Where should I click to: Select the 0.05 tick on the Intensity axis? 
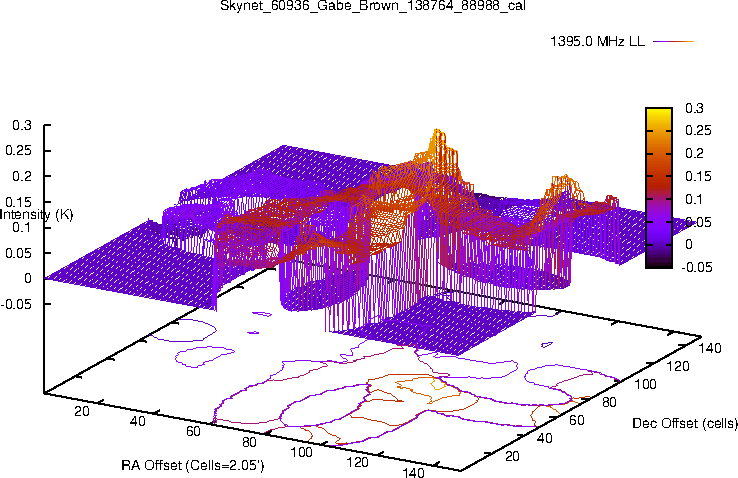tap(18, 253)
